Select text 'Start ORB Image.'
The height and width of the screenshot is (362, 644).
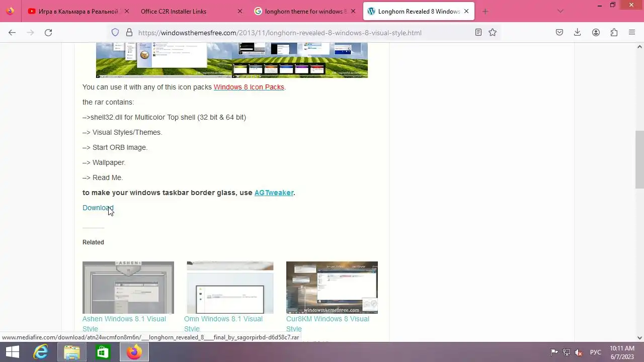[120, 147]
